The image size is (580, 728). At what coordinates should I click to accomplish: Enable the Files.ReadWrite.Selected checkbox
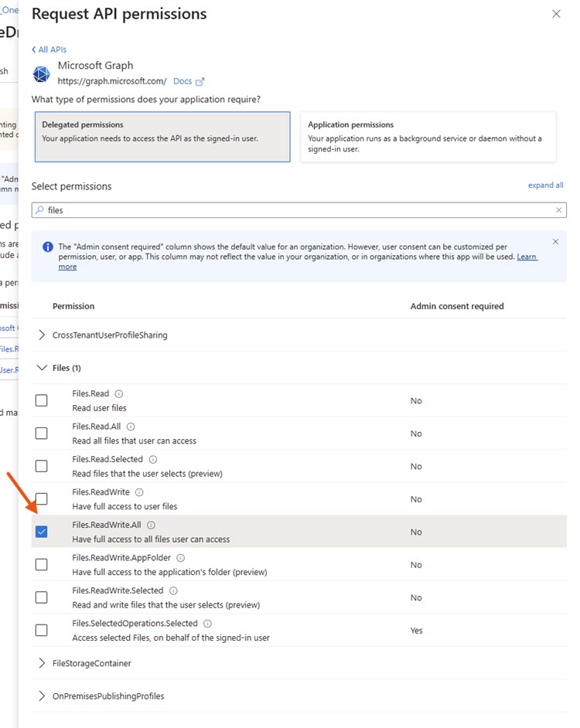pyautogui.click(x=41, y=597)
